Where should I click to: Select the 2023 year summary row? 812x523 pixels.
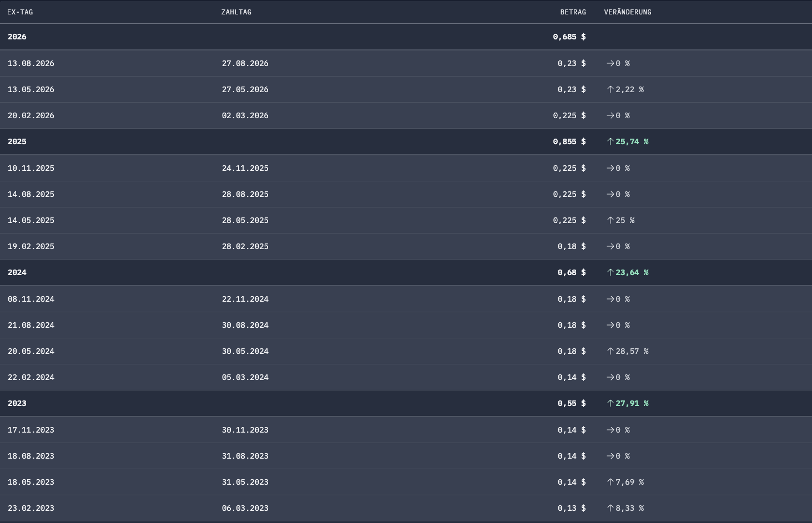[x=406, y=403]
